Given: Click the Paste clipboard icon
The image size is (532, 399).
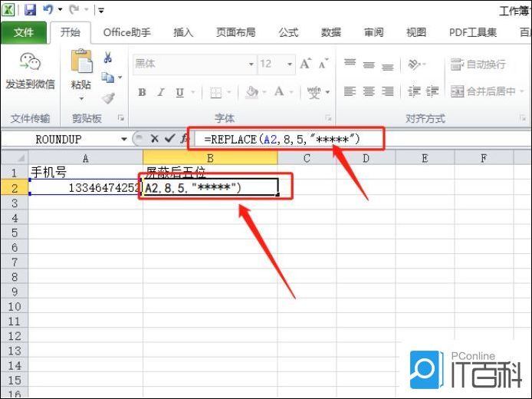Looking at the screenshot, I should 81,61.
